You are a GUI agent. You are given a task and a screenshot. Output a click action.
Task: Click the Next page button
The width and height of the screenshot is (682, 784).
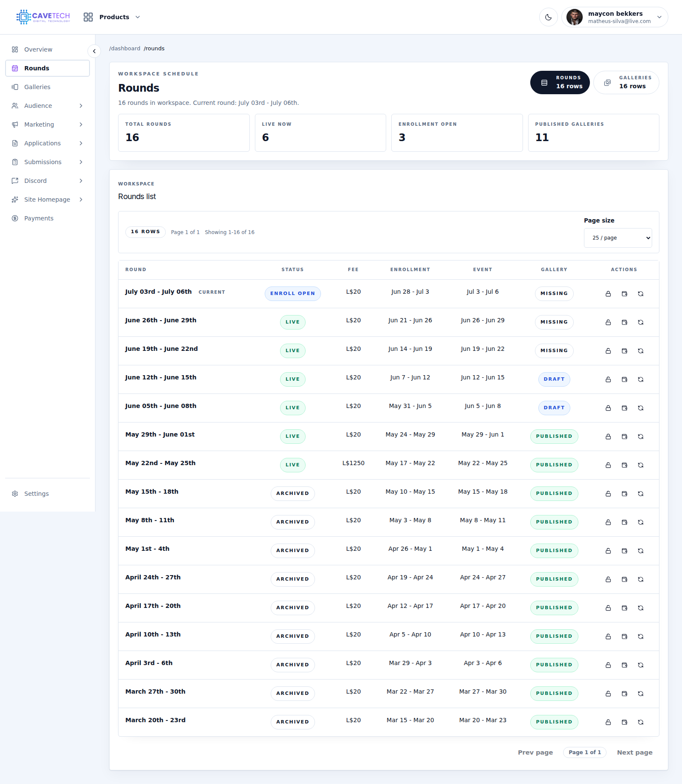(x=634, y=752)
